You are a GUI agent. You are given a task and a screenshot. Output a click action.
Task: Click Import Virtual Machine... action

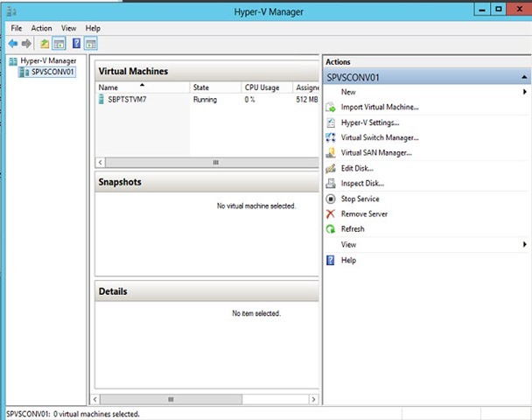(x=380, y=108)
